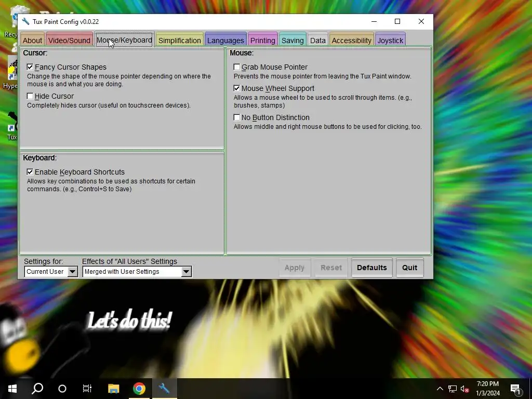Open Google Chrome from taskbar
Screen dimensions: 532x399
pos(139,389)
